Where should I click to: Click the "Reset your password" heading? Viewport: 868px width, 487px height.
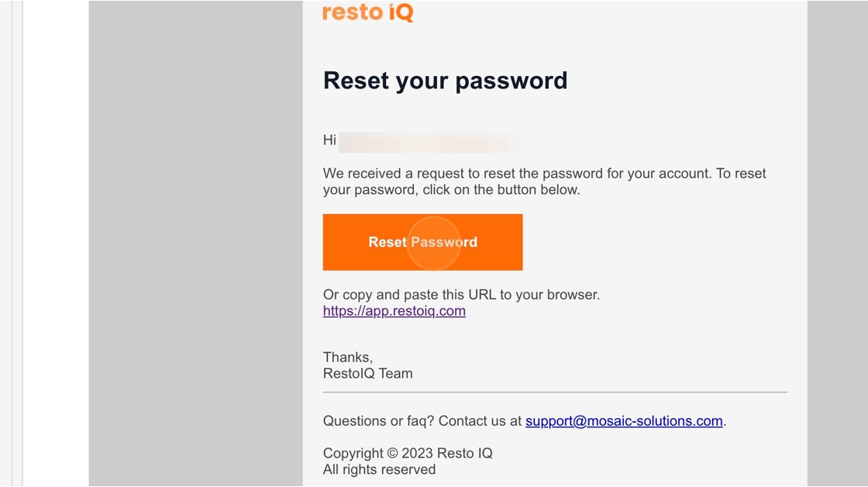[445, 81]
